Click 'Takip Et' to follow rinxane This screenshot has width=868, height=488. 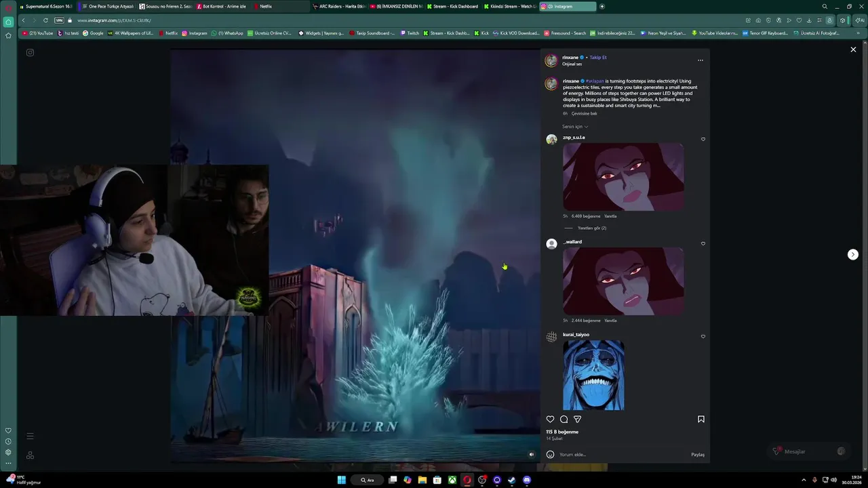598,58
